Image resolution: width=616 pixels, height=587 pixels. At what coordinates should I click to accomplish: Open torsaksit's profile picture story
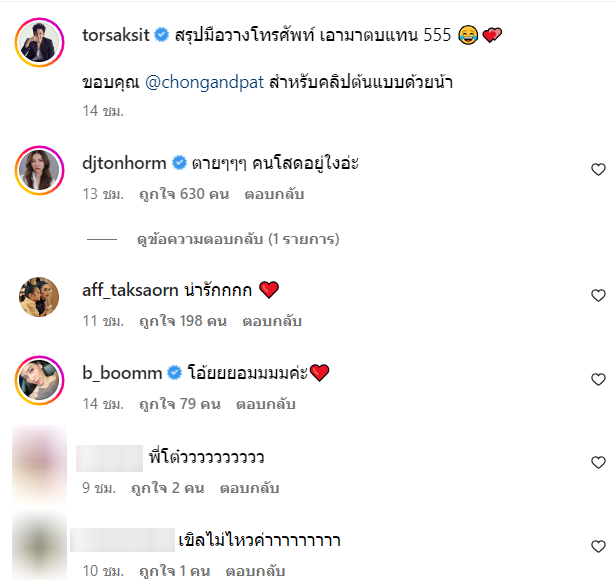[39, 42]
